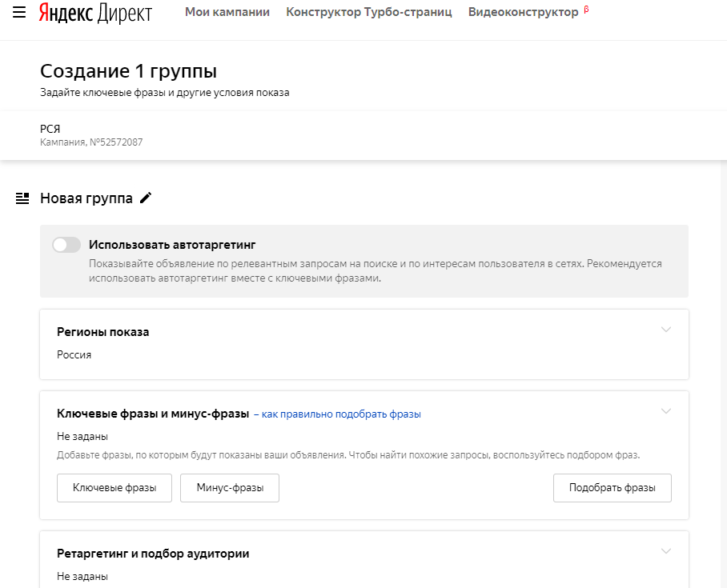Click the Новая группа title text

(x=86, y=198)
